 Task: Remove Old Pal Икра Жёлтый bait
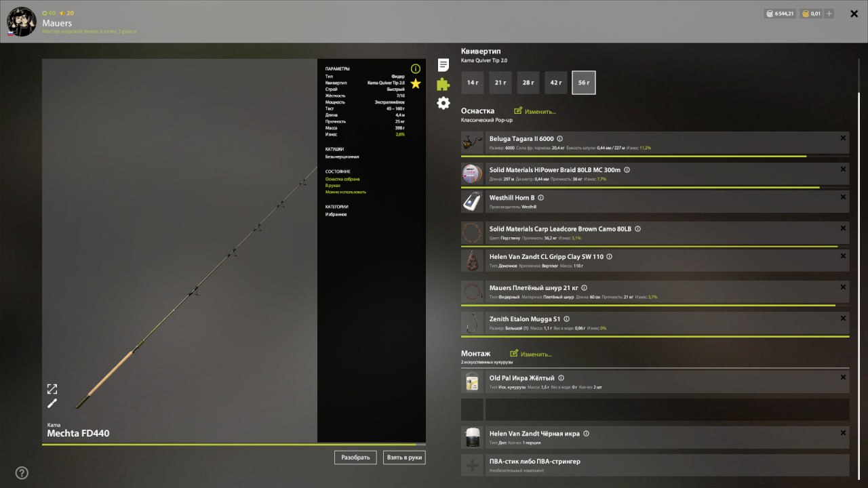[x=843, y=378]
